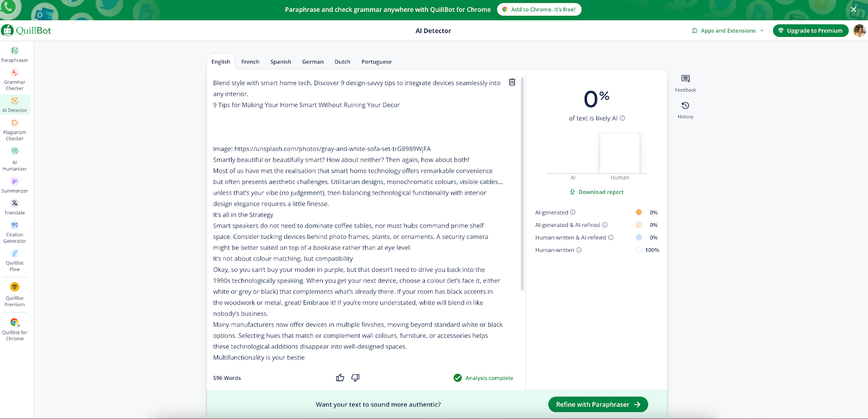Screen dimensions: 868x419
Task: Click the 'Analysis complete' status
Action: [483, 378]
